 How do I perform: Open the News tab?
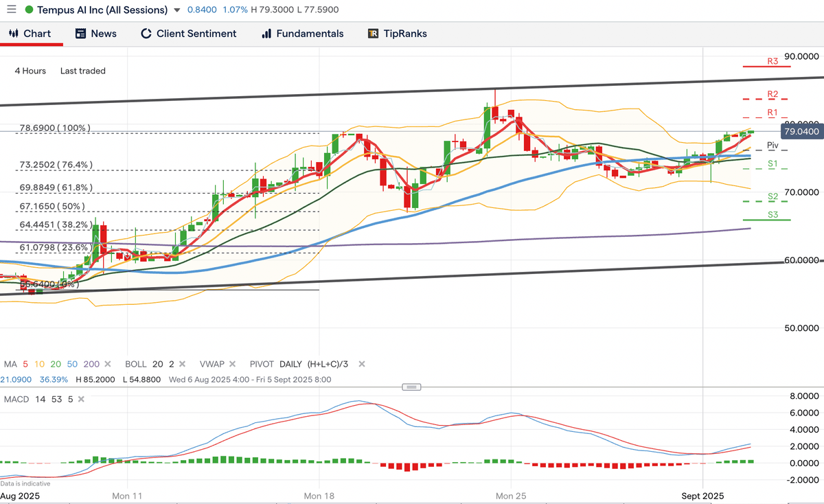(x=96, y=34)
